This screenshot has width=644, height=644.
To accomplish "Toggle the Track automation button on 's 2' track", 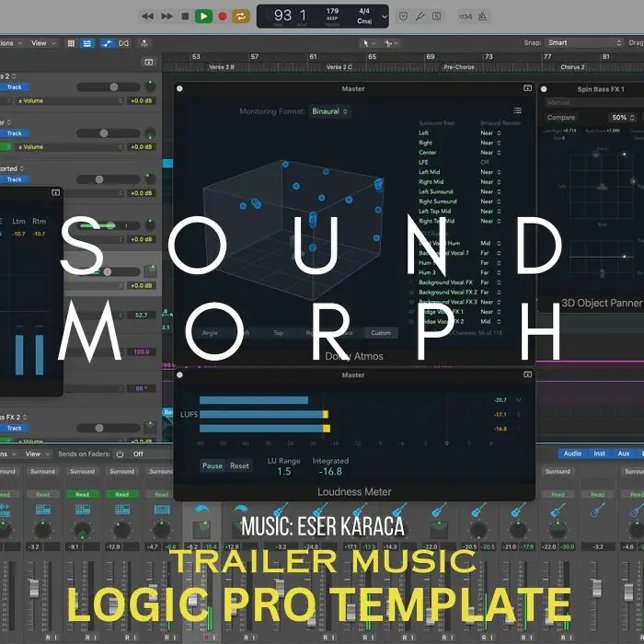I will click(14, 87).
